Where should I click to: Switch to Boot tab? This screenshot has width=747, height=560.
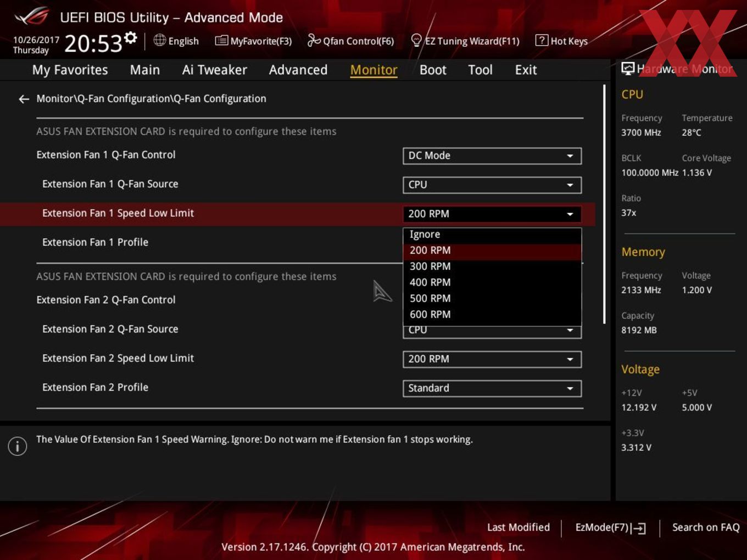pyautogui.click(x=433, y=70)
